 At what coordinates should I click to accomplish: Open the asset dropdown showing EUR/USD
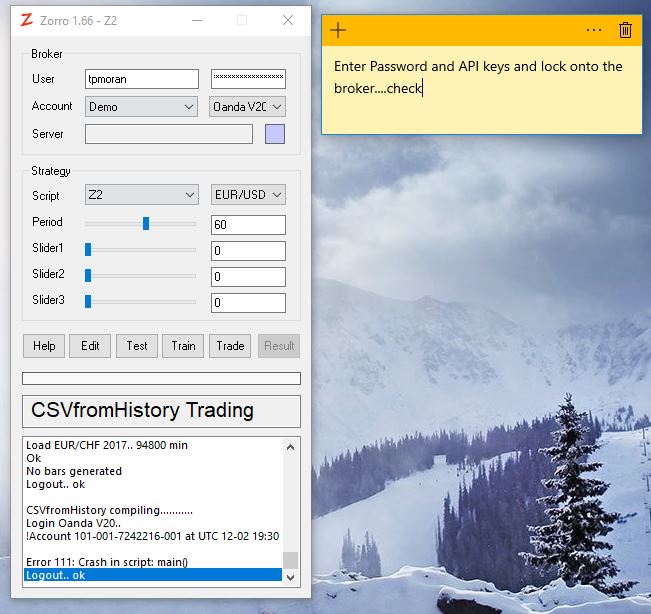click(248, 195)
